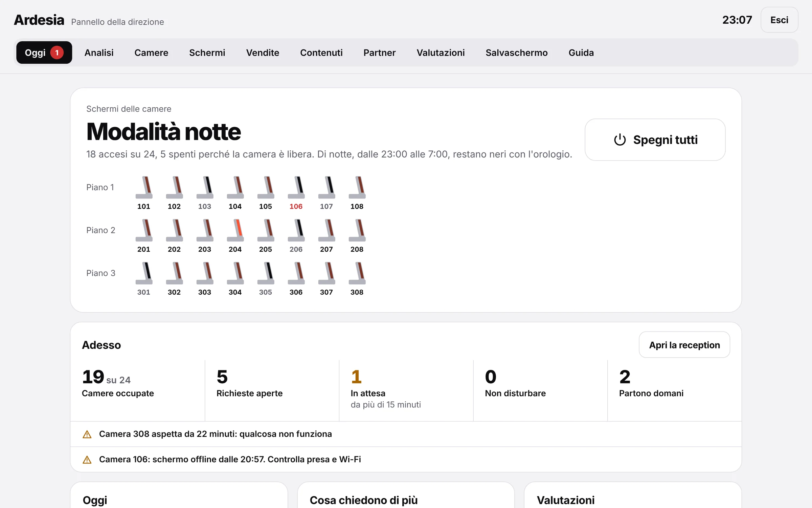812x508 pixels.
Task: Open the reception with Apri la reception
Action: tap(684, 345)
